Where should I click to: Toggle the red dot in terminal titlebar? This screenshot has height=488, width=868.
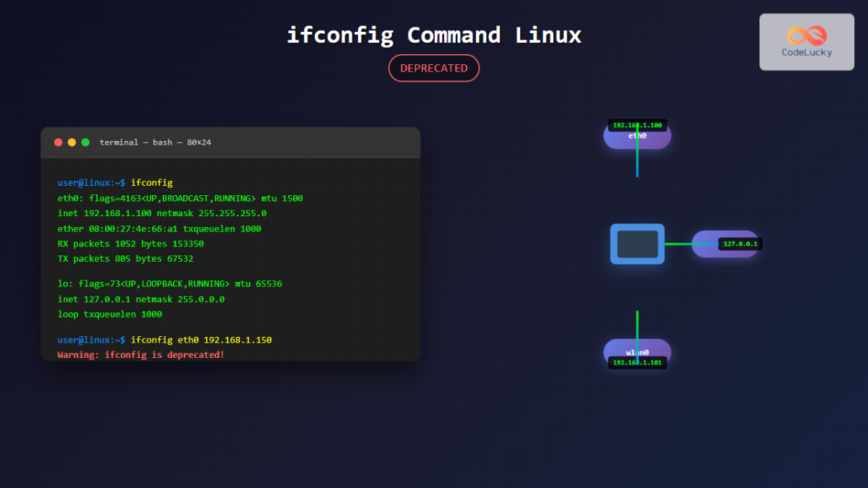pos(58,142)
